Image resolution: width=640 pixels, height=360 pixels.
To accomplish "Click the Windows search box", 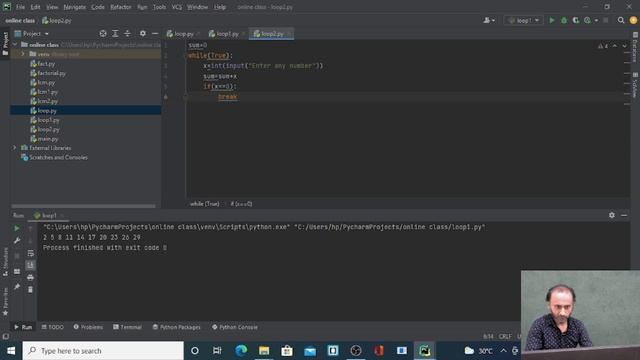I will [x=103, y=351].
